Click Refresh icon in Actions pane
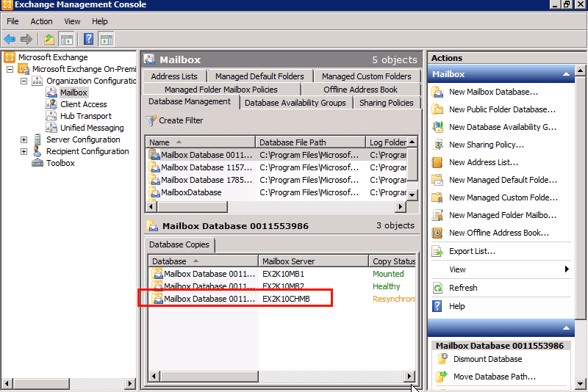This screenshot has height=392, width=588. (437, 288)
